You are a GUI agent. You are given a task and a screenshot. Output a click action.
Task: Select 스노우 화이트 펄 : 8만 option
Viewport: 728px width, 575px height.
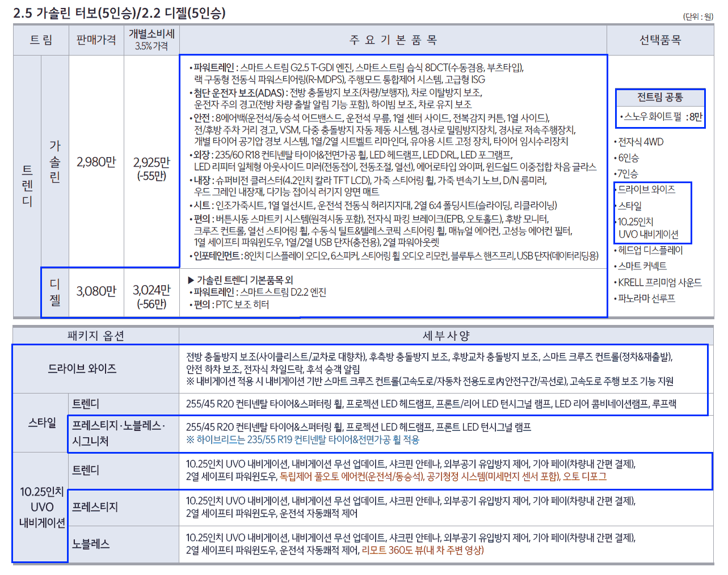(662, 117)
